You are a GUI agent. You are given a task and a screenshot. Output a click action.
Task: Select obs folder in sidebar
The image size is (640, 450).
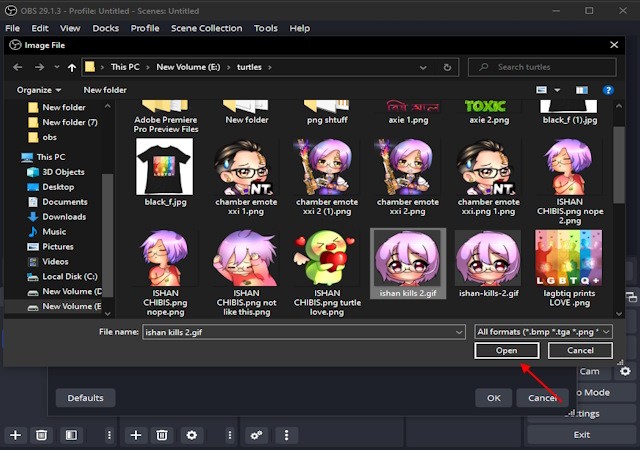click(42, 137)
